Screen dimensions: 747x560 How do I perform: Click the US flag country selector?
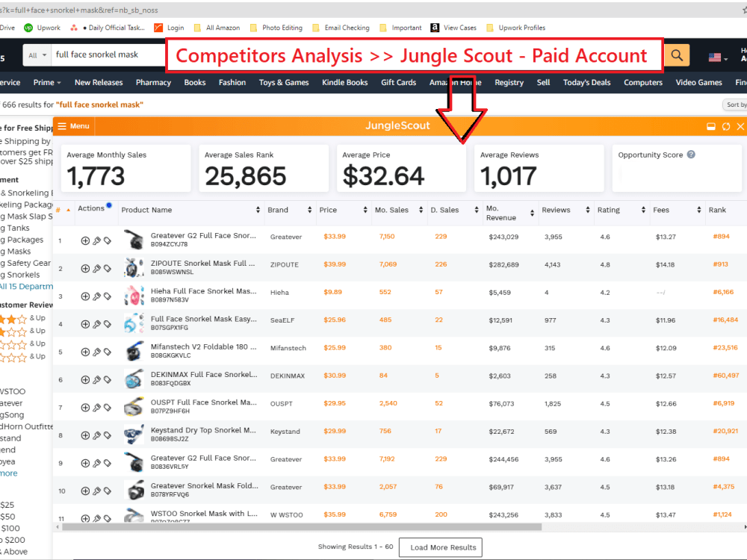click(x=718, y=57)
